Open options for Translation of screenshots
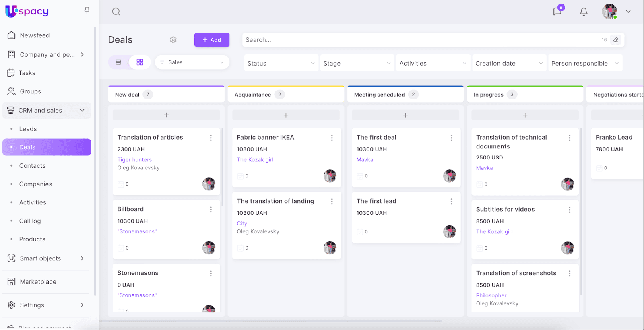 pyautogui.click(x=569, y=274)
